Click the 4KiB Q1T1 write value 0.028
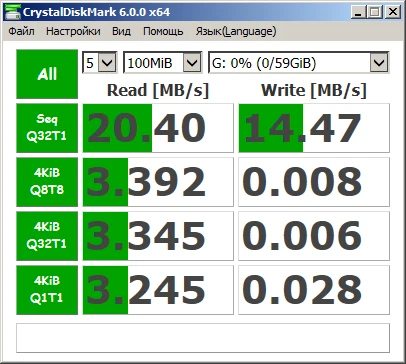Image resolution: width=406 pixels, height=364 pixels. [x=314, y=290]
